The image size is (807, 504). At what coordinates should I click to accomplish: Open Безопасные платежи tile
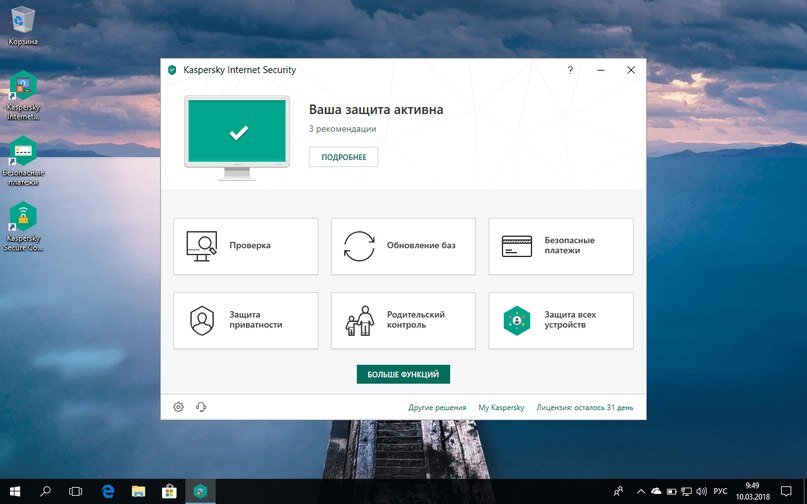click(560, 246)
